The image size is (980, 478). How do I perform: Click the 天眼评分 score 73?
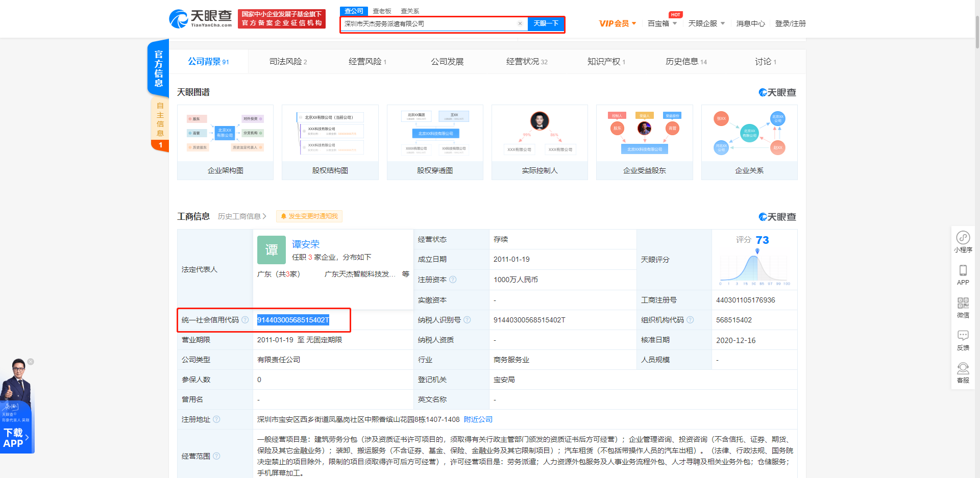[x=762, y=240]
